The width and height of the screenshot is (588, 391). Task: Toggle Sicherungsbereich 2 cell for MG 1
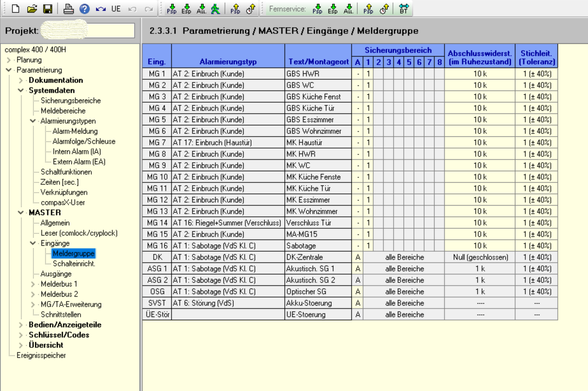(378, 74)
